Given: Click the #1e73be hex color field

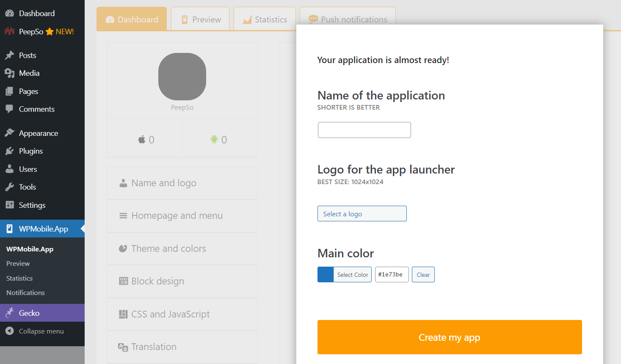Looking at the screenshot, I should tap(392, 275).
